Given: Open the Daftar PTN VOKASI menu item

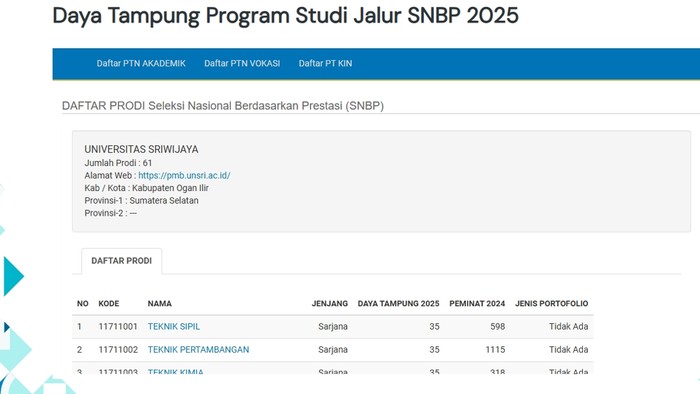Looking at the screenshot, I should coord(242,63).
